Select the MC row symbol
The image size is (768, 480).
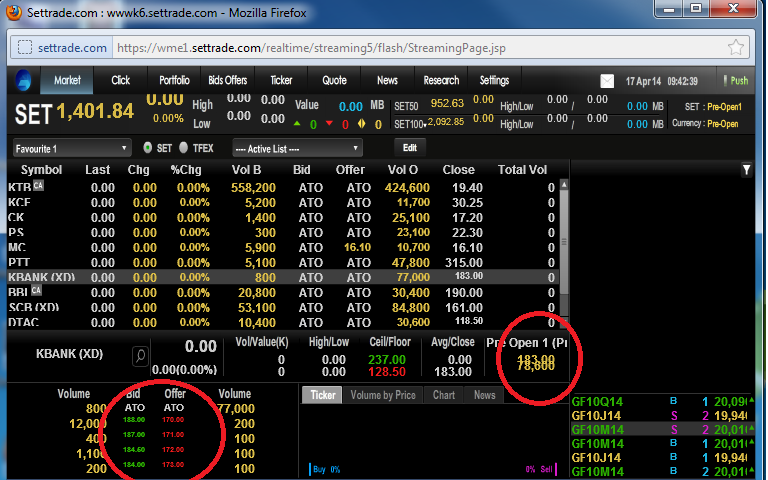17,247
